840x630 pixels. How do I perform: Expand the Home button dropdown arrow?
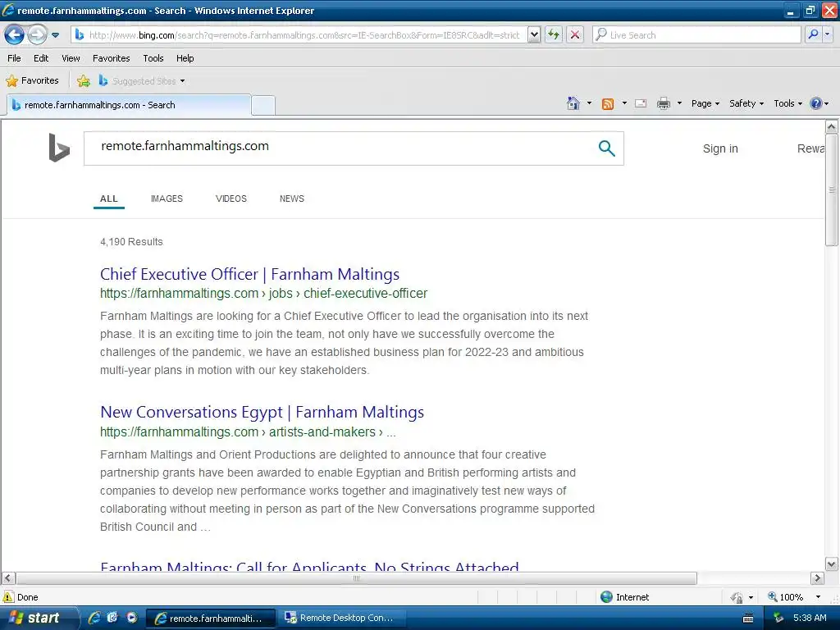(x=589, y=103)
